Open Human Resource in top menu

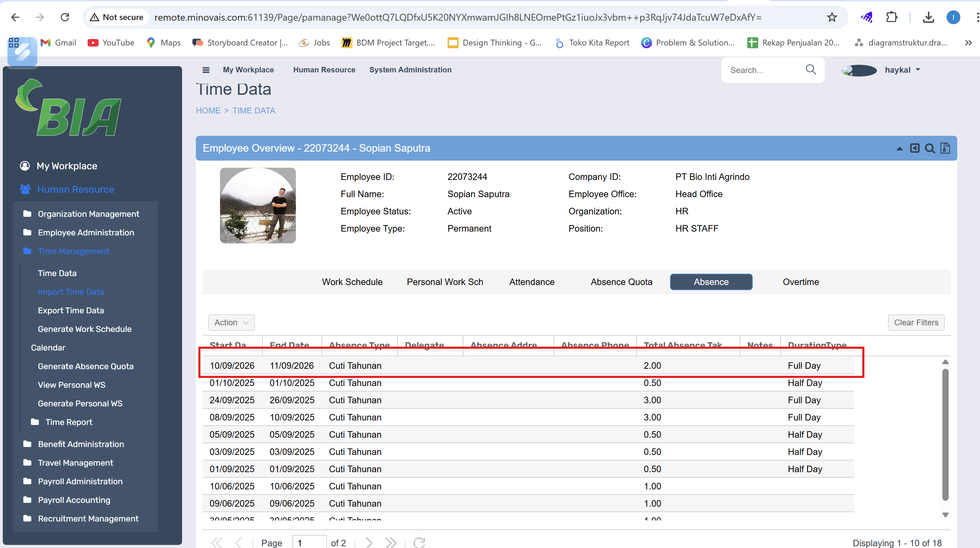coord(324,70)
